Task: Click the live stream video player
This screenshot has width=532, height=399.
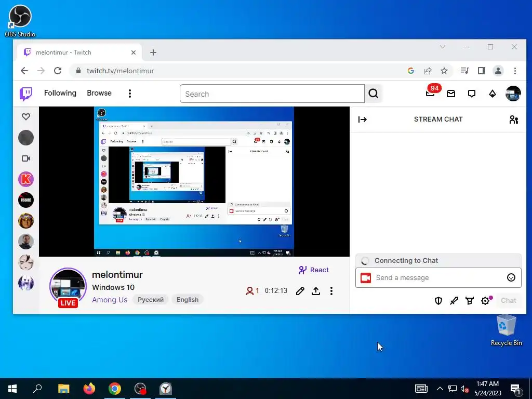Action: point(194,181)
